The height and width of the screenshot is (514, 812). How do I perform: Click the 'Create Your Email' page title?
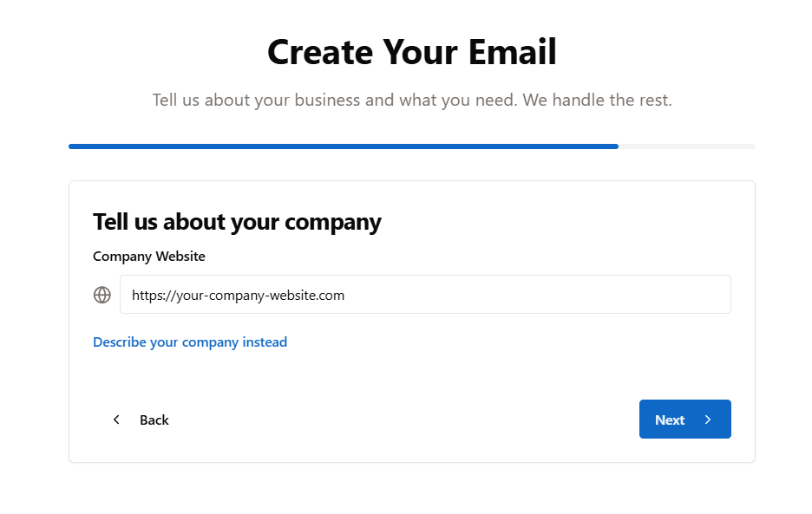pyautogui.click(x=411, y=52)
